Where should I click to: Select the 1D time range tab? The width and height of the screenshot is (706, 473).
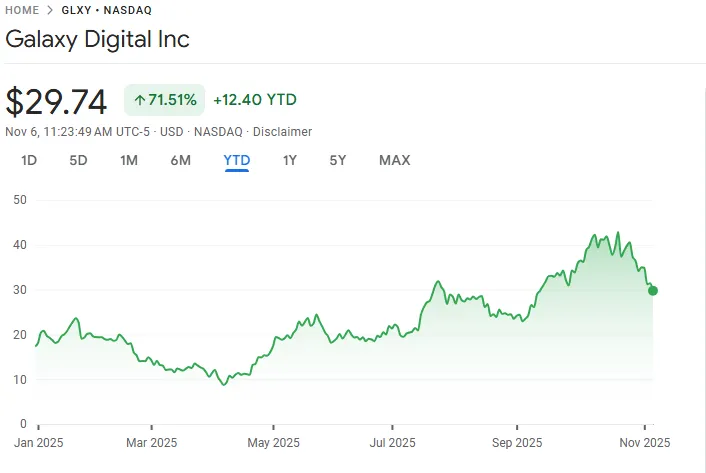coord(29,160)
